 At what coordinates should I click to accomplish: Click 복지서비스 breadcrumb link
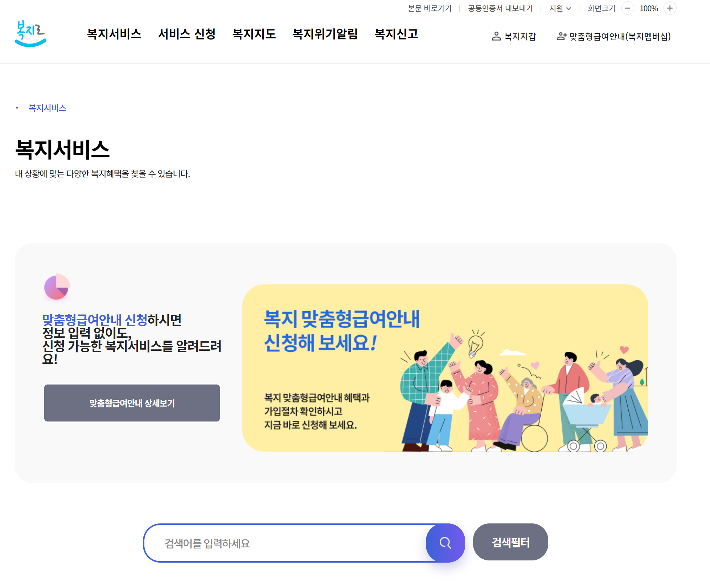pyautogui.click(x=47, y=108)
